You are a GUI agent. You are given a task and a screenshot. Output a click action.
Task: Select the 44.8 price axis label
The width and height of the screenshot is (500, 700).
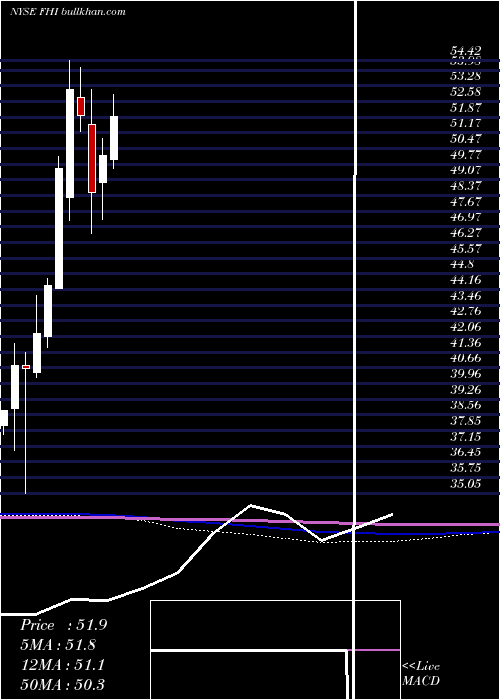click(462, 264)
